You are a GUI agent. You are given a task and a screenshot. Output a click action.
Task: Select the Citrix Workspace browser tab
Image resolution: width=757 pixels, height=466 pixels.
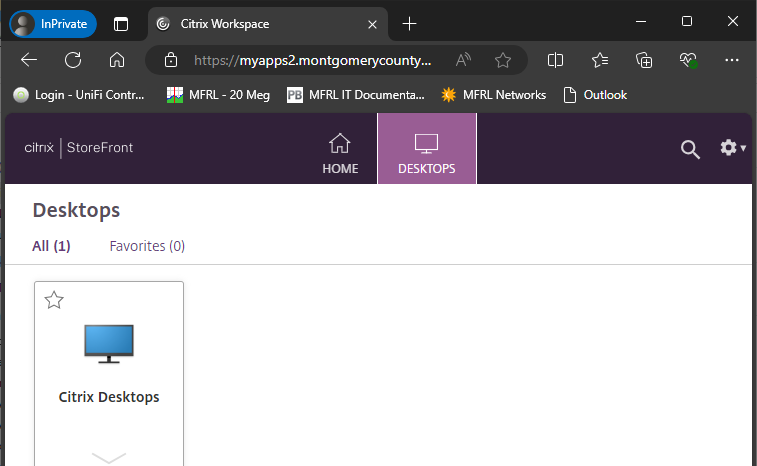(268, 24)
